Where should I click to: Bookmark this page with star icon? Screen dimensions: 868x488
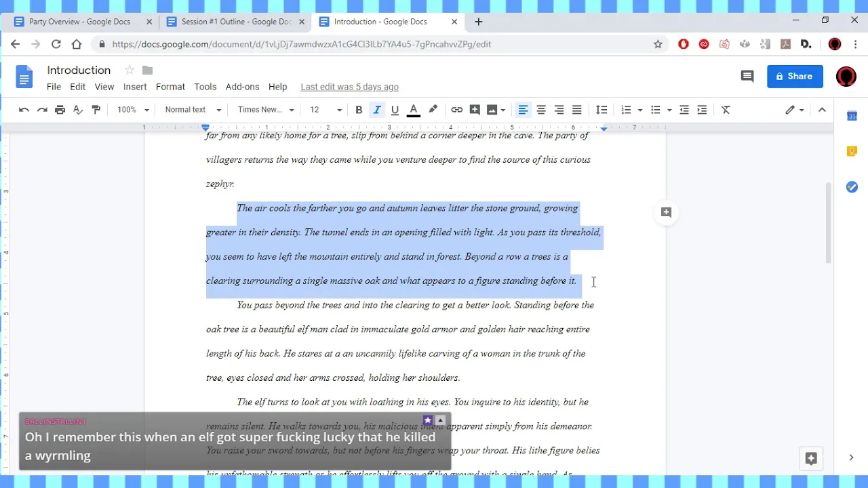(x=658, y=44)
